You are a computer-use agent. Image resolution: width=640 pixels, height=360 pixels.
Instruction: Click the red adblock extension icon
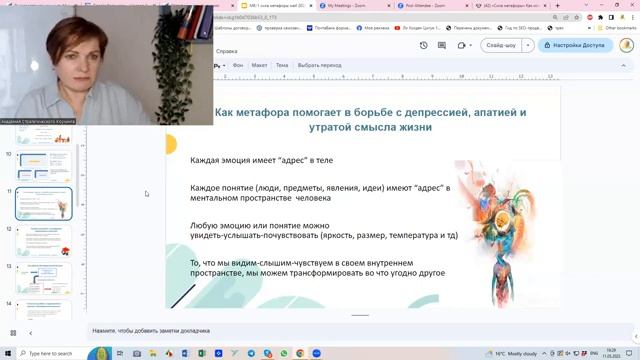590,18
